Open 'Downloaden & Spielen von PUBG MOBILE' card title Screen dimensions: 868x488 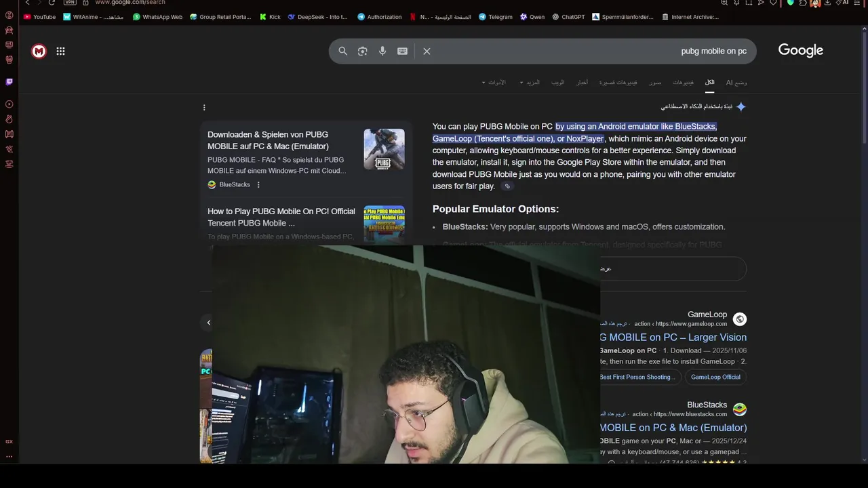pos(268,140)
